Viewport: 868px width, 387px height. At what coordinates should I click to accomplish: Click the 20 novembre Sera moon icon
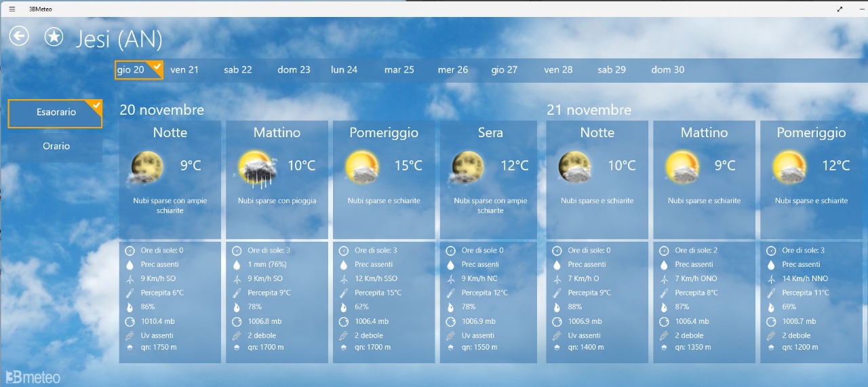(x=468, y=167)
